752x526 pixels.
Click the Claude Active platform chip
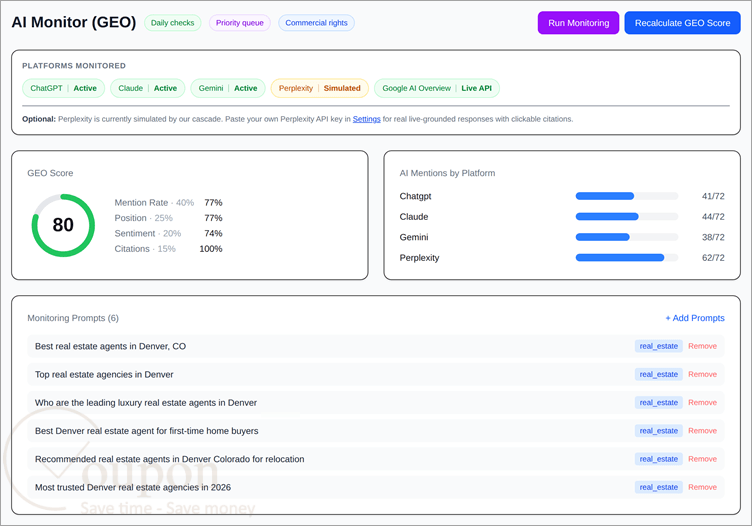[x=147, y=88]
